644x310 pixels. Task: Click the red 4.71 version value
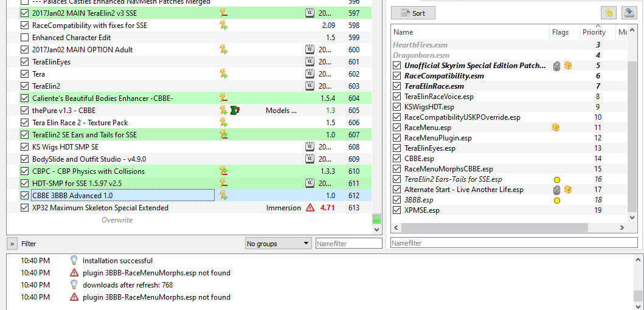tap(327, 208)
